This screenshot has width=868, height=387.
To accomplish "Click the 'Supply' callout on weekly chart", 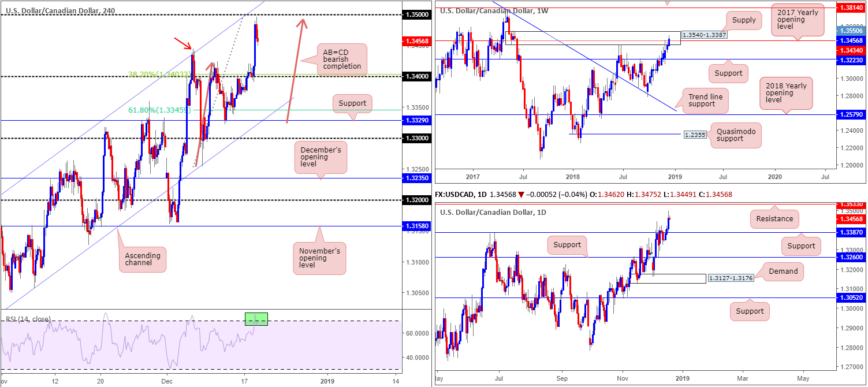I will [x=744, y=20].
